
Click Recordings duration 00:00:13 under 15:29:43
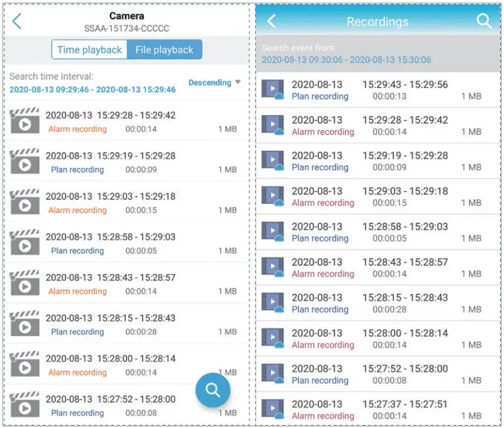(x=389, y=96)
